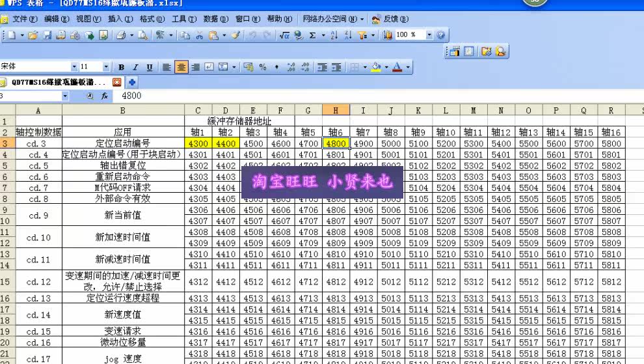Open the 文件 menu
Image resolution: width=644 pixels, height=364 pixels.
point(25,19)
